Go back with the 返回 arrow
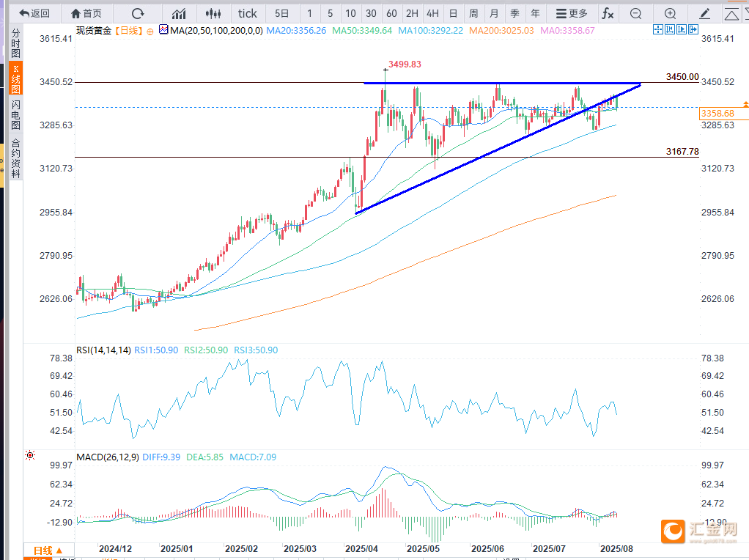The height and width of the screenshot is (560, 749). (34, 13)
